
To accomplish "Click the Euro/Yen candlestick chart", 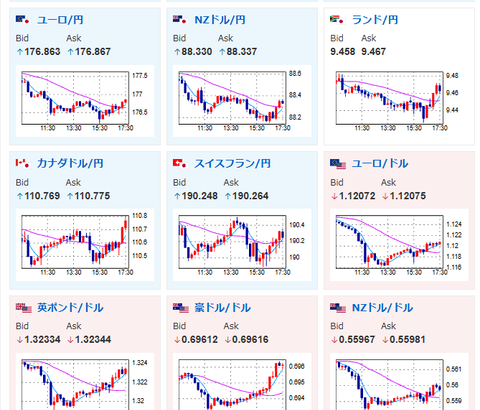I will pyautogui.click(x=85, y=101).
